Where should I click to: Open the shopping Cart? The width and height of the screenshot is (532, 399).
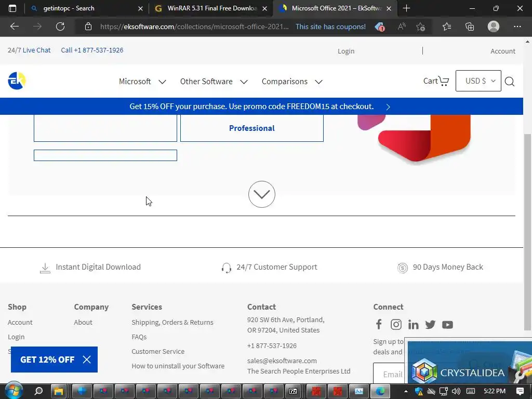[x=436, y=81]
